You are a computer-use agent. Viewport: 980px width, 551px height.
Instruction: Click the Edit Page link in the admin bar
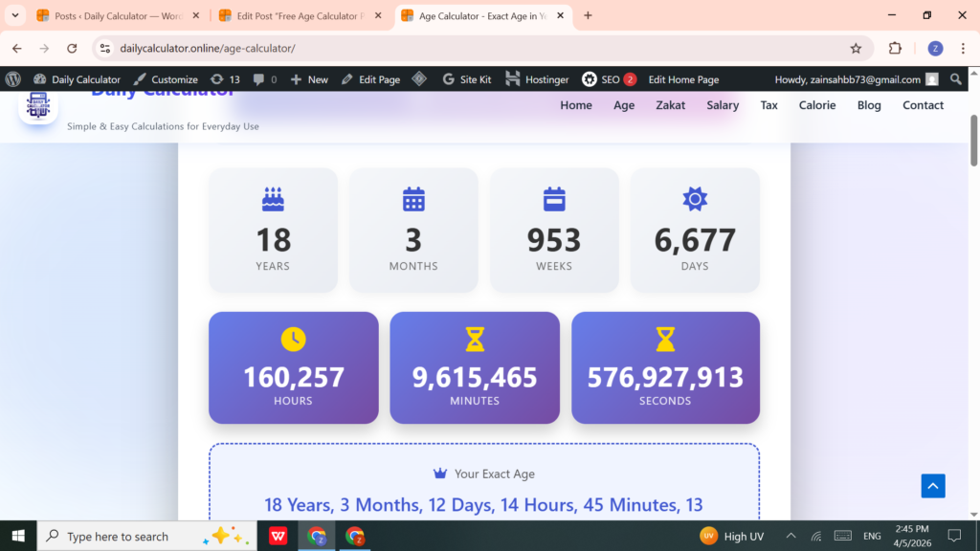tap(377, 78)
